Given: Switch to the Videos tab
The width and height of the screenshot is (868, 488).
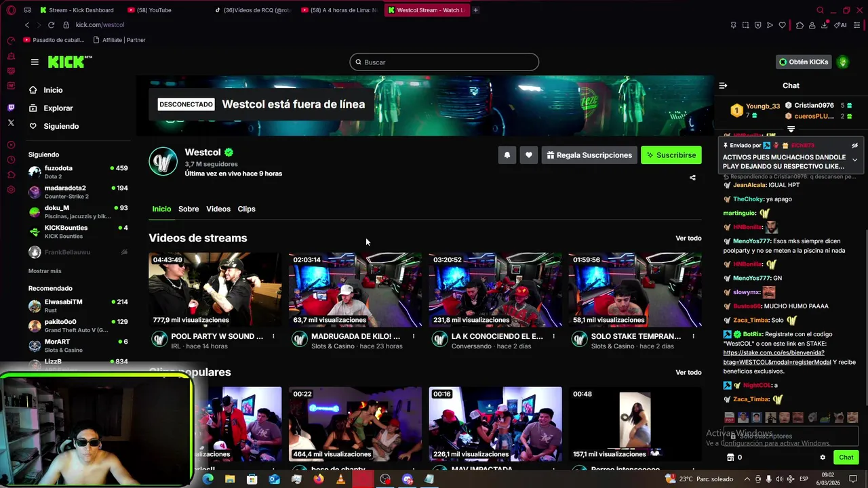Looking at the screenshot, I should click(218, 209).
